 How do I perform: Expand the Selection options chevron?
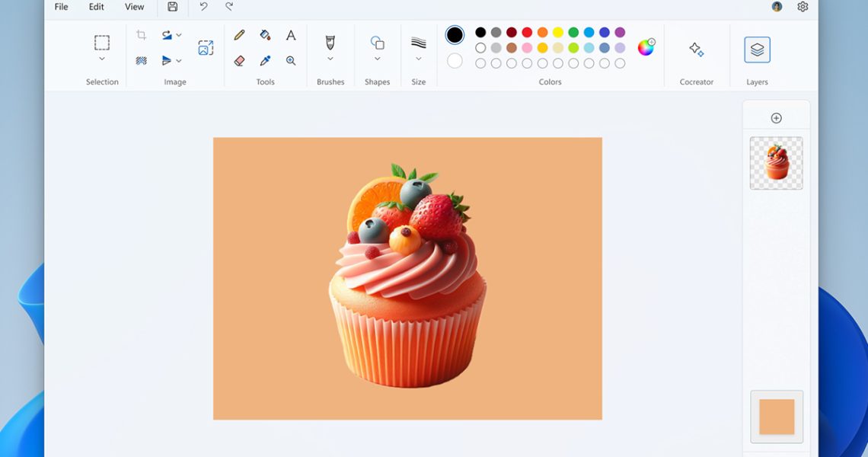pos(102,59)
